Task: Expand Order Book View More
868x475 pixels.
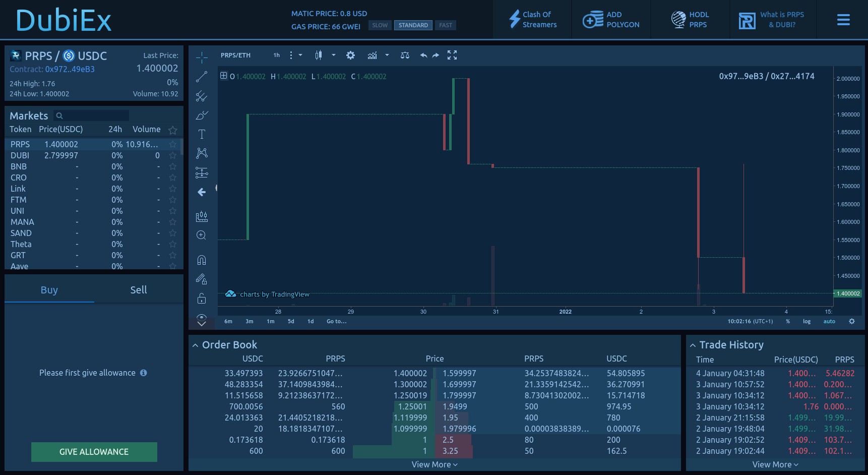Action: click(x=435, y=464)
